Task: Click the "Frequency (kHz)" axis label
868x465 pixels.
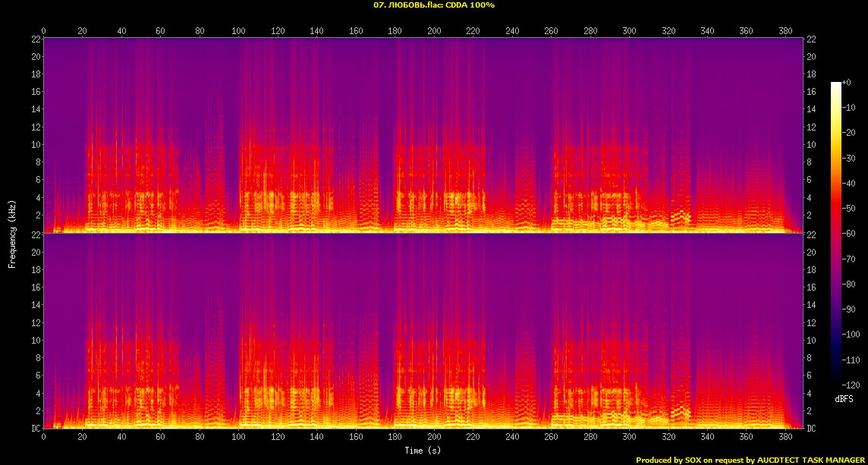Action: [11, 233]
